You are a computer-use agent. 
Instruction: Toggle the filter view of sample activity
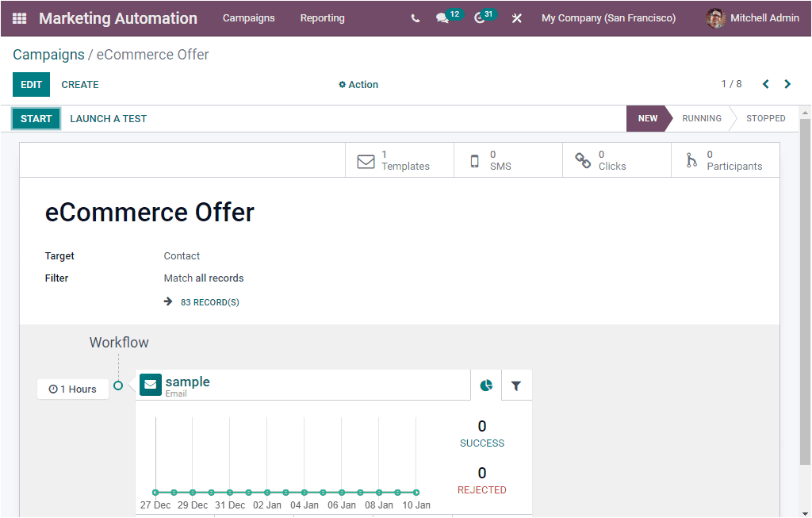[516, 386]
